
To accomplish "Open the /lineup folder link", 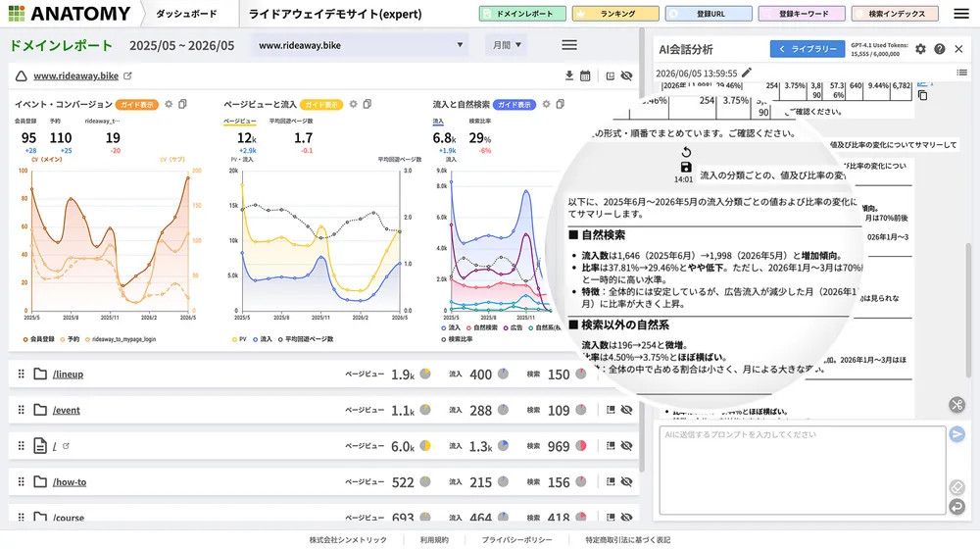I will (x=68, y=374).
